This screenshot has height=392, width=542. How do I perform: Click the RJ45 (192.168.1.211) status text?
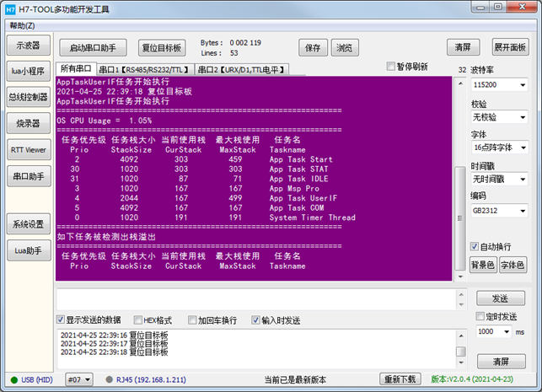151,380
